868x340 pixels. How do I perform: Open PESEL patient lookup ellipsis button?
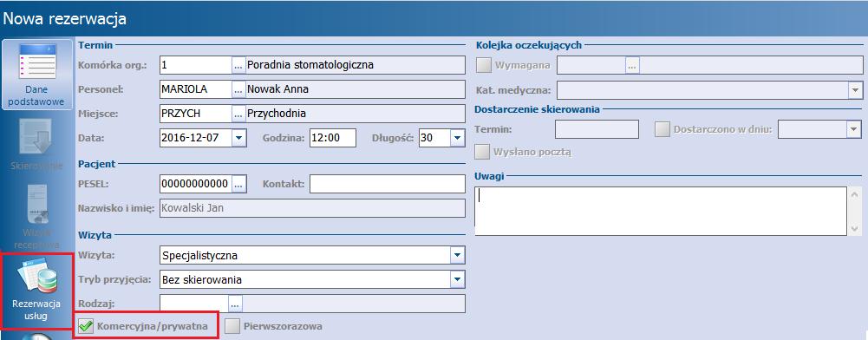click(238, 184)
